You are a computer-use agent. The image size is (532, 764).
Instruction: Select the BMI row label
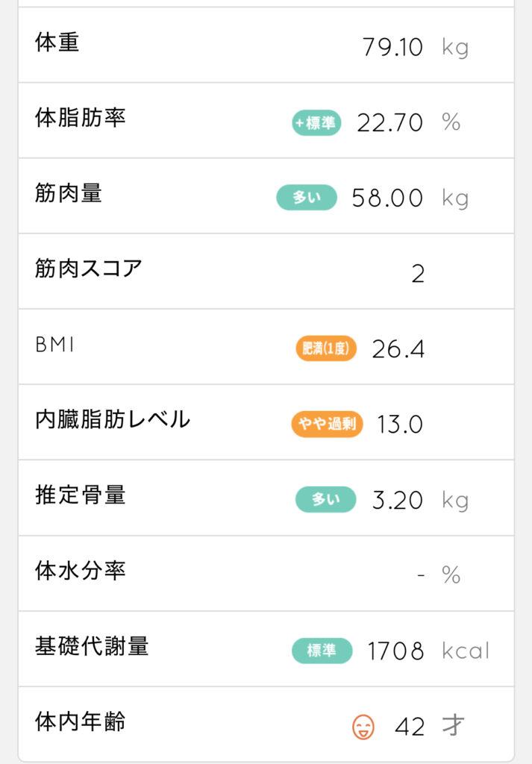tap(54, 345)
